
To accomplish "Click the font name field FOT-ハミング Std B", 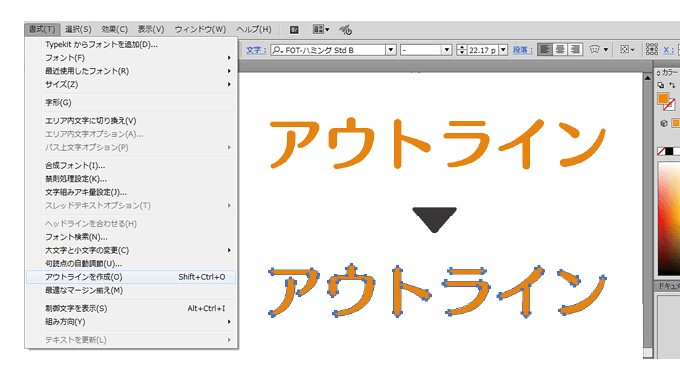I will tap(334, 50).
